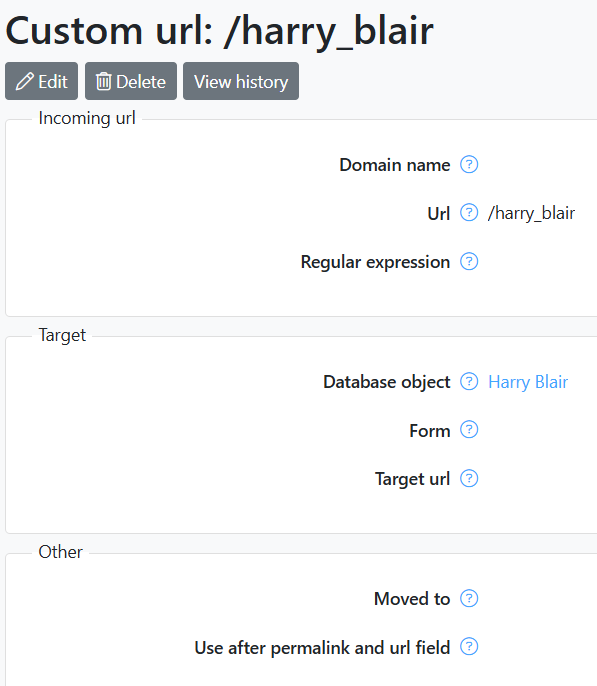Click the trash can icon in Delete button
597x686 pixels.
coord(104,81)
